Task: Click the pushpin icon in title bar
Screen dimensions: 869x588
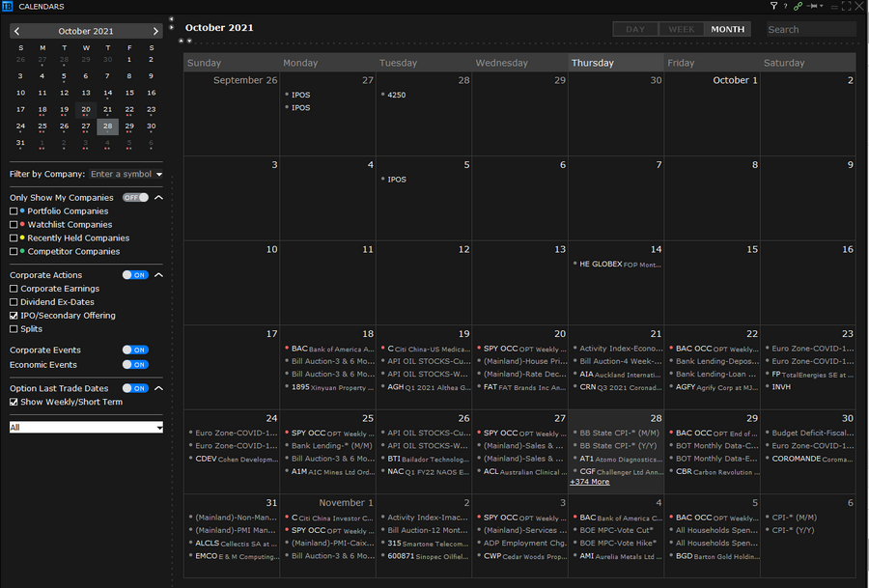Action: click(812, 6)
